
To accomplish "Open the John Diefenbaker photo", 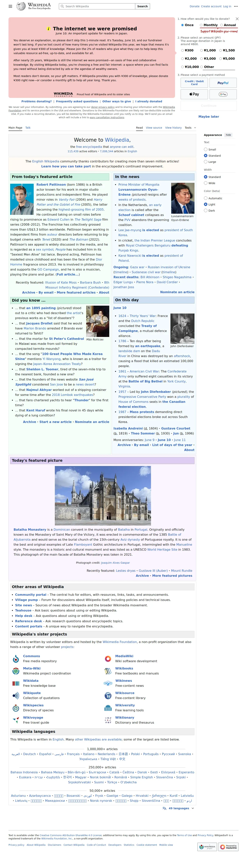I will click(182, 328).
